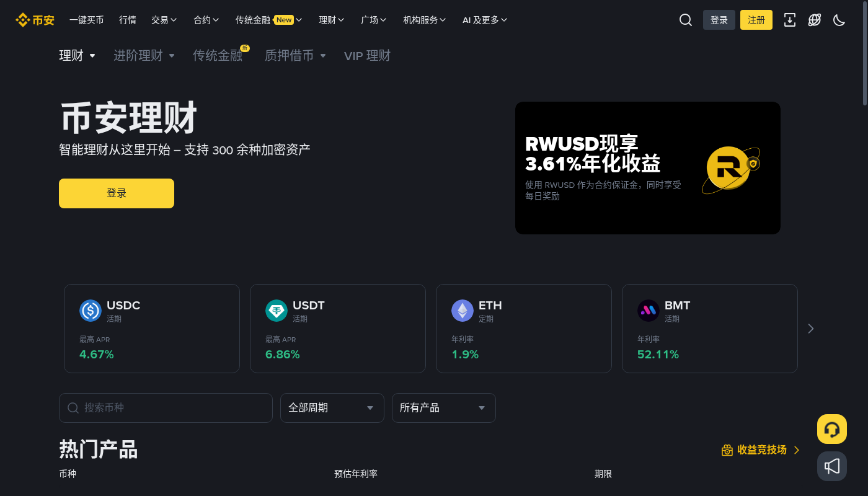Open the 所有产品 filter dropdown
The image size is (868, 496).
tap(444, 408)
